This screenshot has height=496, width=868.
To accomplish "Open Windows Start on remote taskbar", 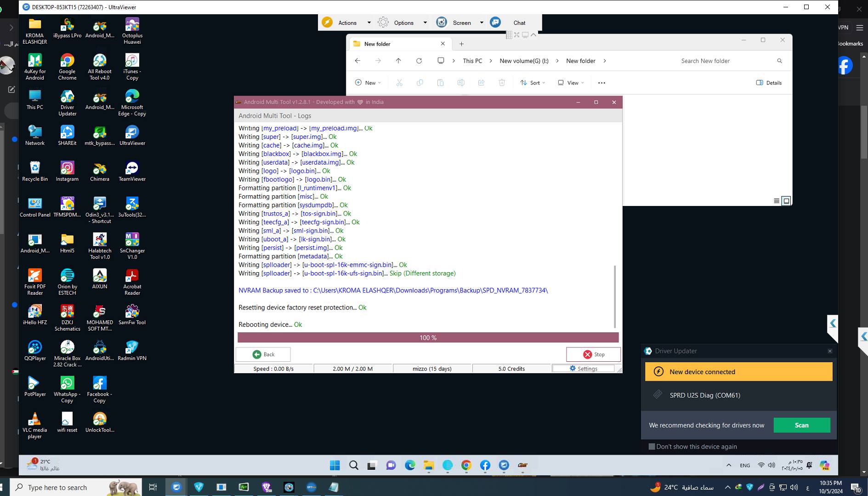I will point(335,465).
